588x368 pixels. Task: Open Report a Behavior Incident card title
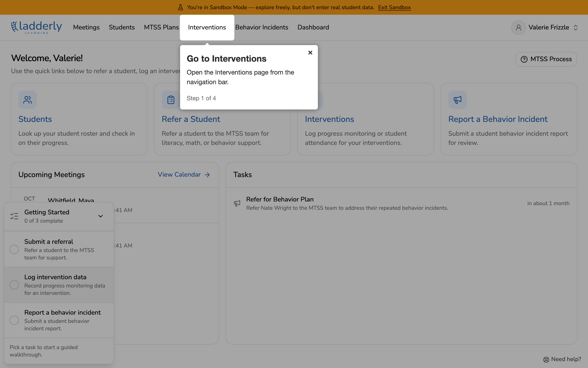pyautogui.click(x=498, y=119)
